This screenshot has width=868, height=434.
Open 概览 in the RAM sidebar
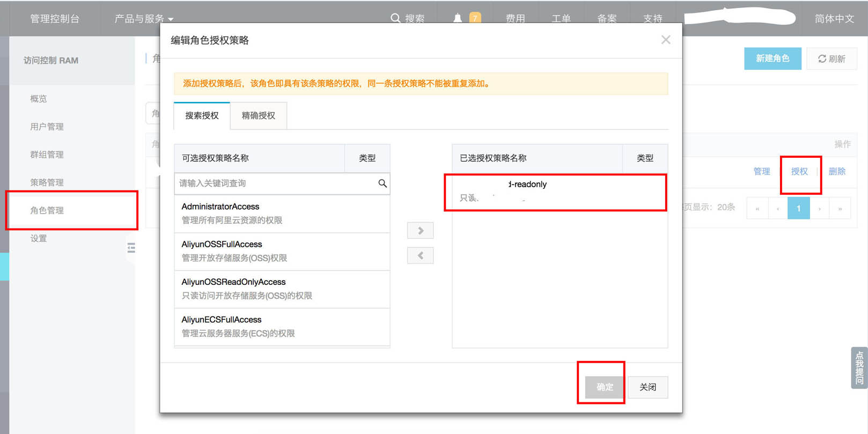coord(39,99)
